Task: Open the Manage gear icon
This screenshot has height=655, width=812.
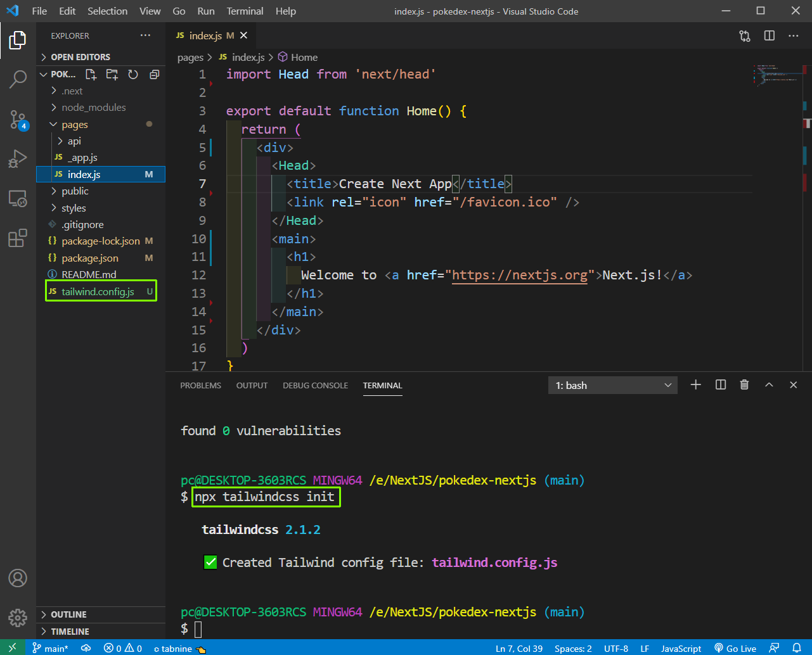Action: (x=18, y=618)
